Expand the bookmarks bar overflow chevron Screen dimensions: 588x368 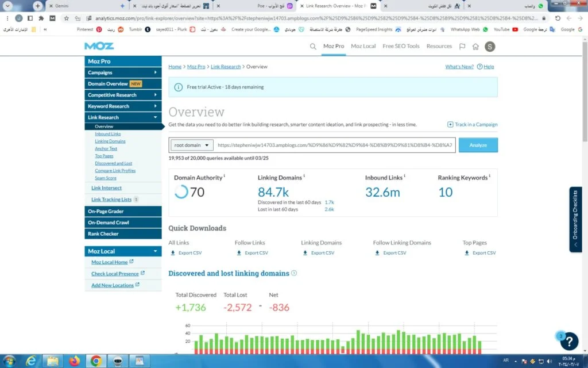tap(45, 29)
